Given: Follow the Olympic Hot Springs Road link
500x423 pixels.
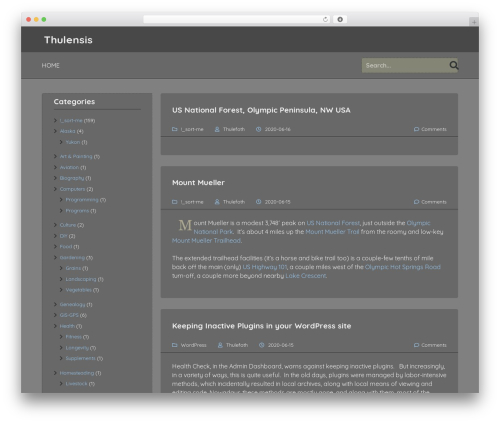Looking at the screenshot, I should (403, 267).
